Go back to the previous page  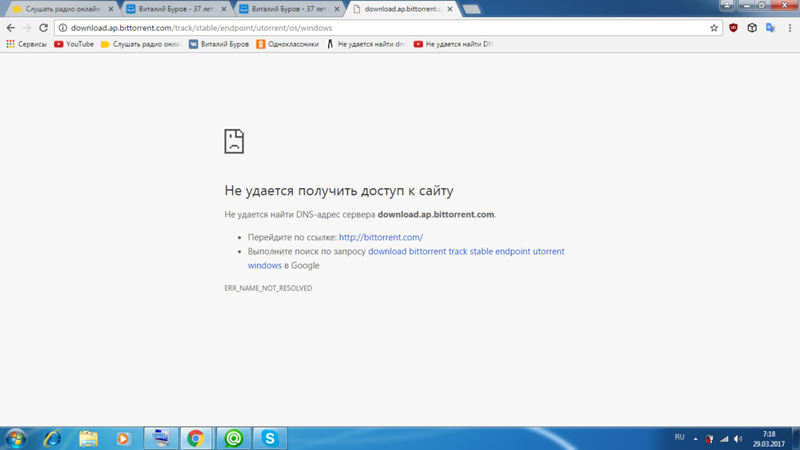pos(11,28)
